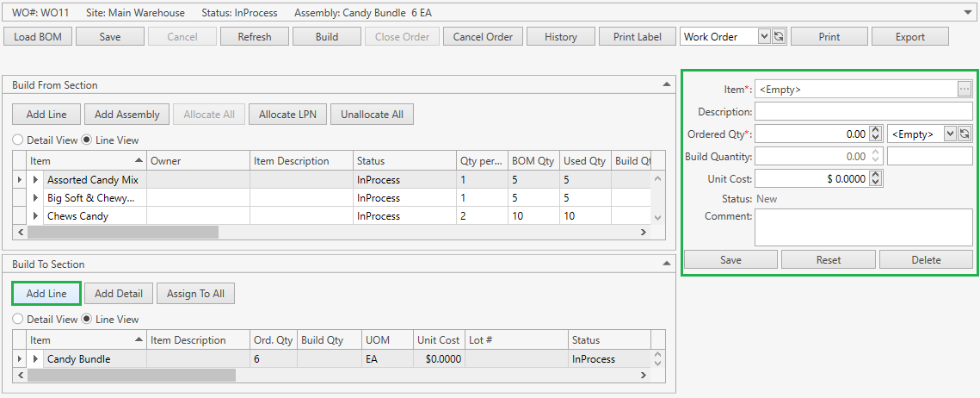This screenshot has height=398, width=980.
Task: Select Detail View in Build From Section
Action: tap(18, 140)
